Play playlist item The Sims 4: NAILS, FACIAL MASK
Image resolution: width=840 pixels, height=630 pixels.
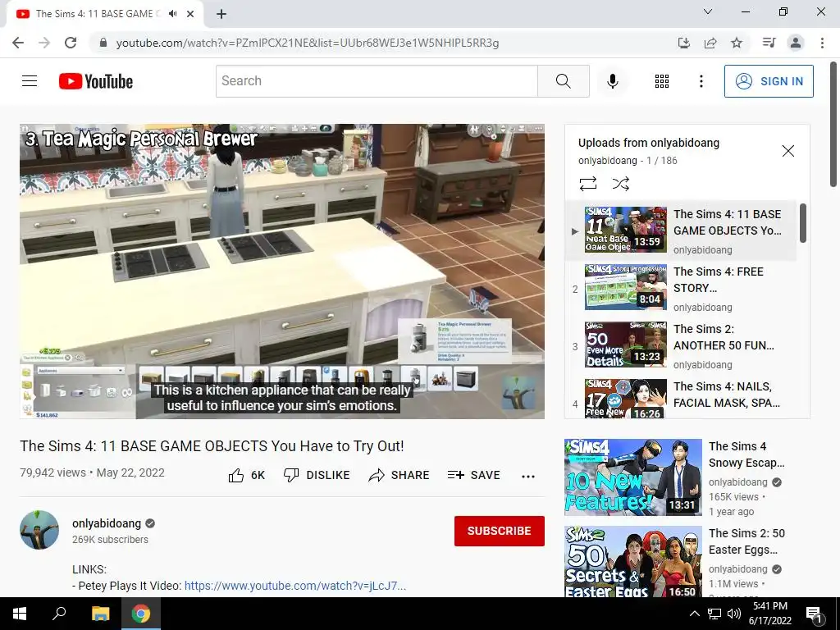click(x=680, y=399)
